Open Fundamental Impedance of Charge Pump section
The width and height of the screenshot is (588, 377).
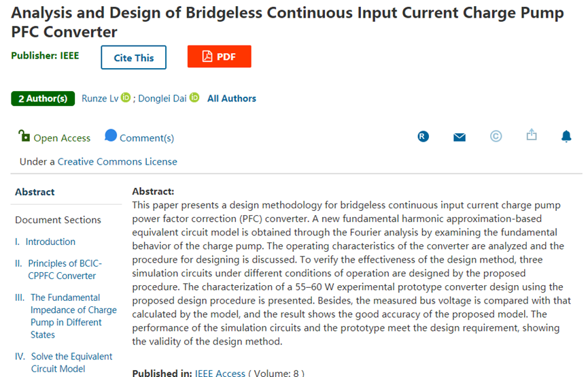(x=73, y=316)
